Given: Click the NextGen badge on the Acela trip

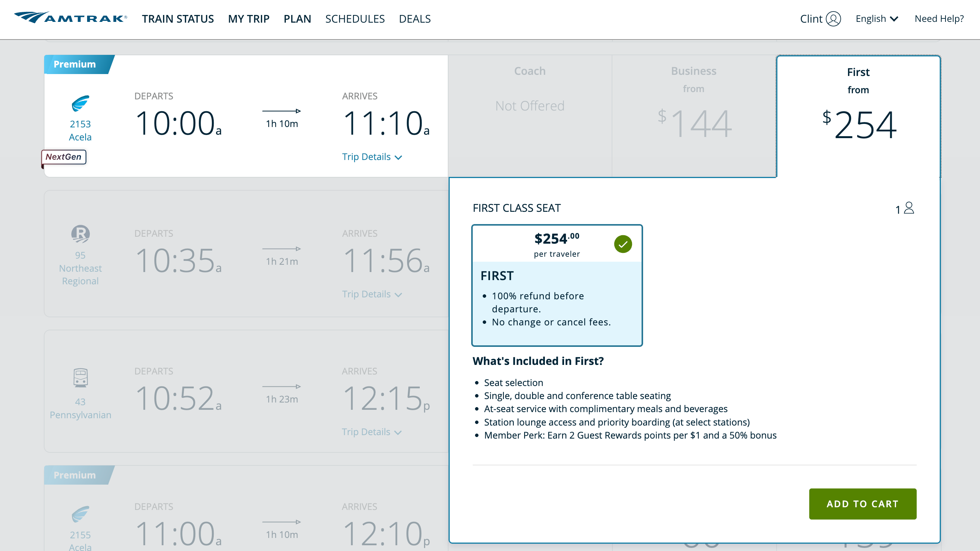Looking at the screenshot, I should [x=63, y=157].
